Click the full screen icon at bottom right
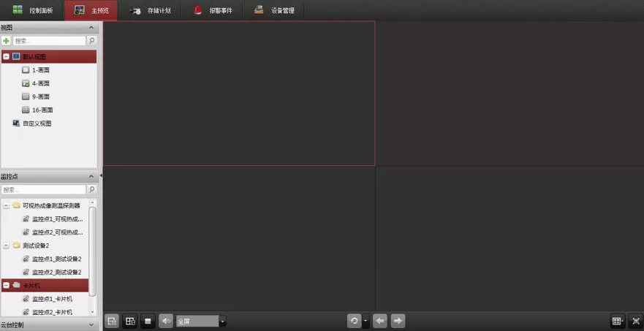The image size is (644, 331). (635, 321)
